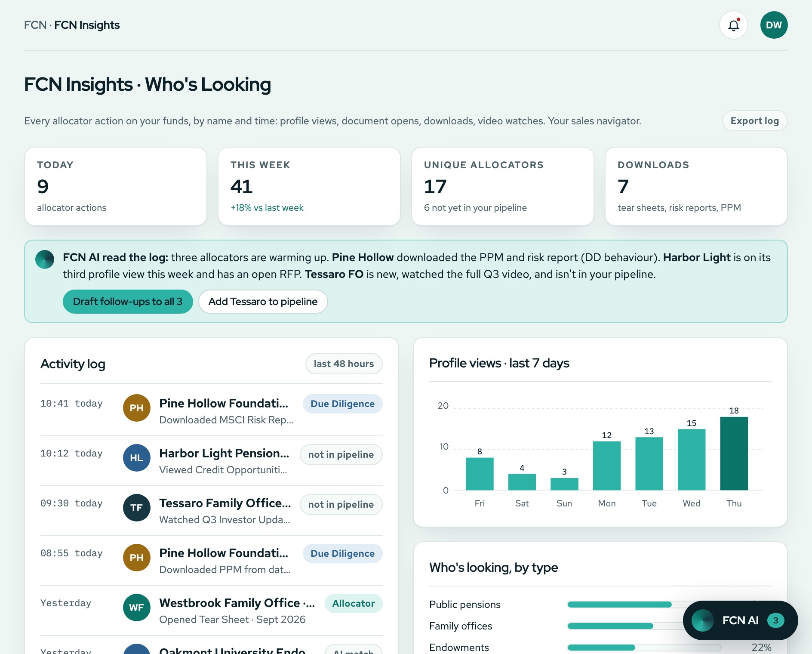
Task: Select the Tue bar showing 13 views
Action: pyautogui.click(x=649, y=464)
